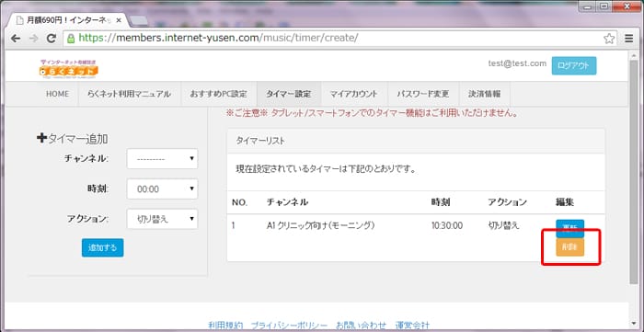This screenshot has height=332, width=644.
Task: Click the orange 削除 button for timer 1
Action: pos(570,247)
